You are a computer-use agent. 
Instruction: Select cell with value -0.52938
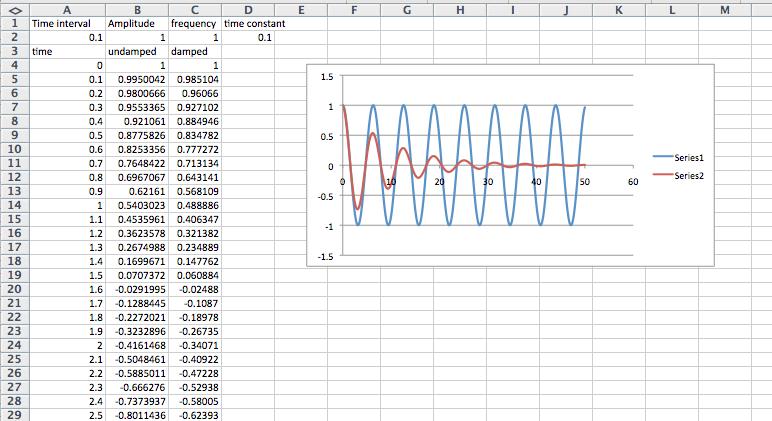pos(195,388)
